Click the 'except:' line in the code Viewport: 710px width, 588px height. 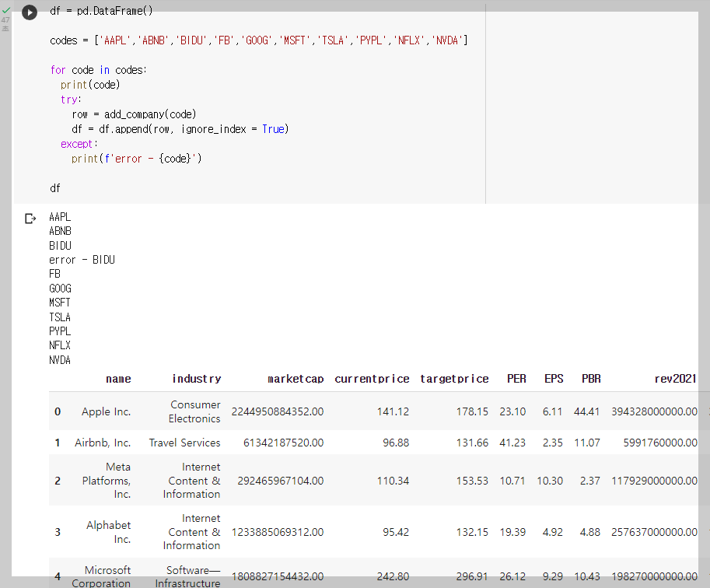point(79,144)
